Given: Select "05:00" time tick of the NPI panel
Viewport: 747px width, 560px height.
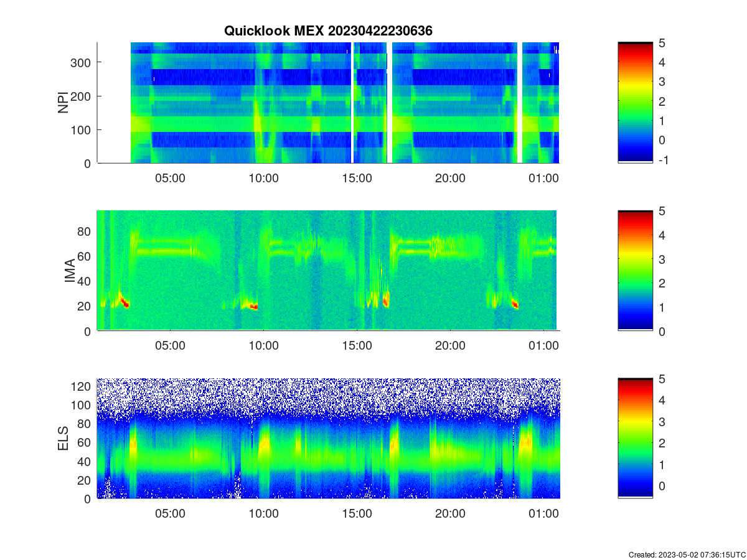Looking at the screenshot, I should (170, 178).
